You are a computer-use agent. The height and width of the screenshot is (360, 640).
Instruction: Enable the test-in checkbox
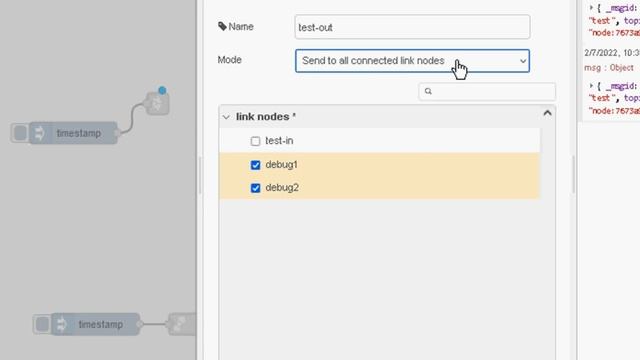point(255,141)
